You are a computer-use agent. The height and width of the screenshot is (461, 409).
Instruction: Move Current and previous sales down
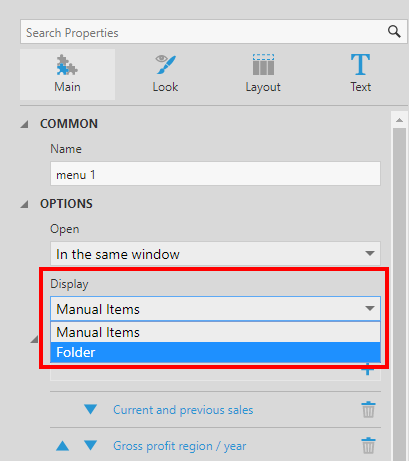tap(90, 409)
